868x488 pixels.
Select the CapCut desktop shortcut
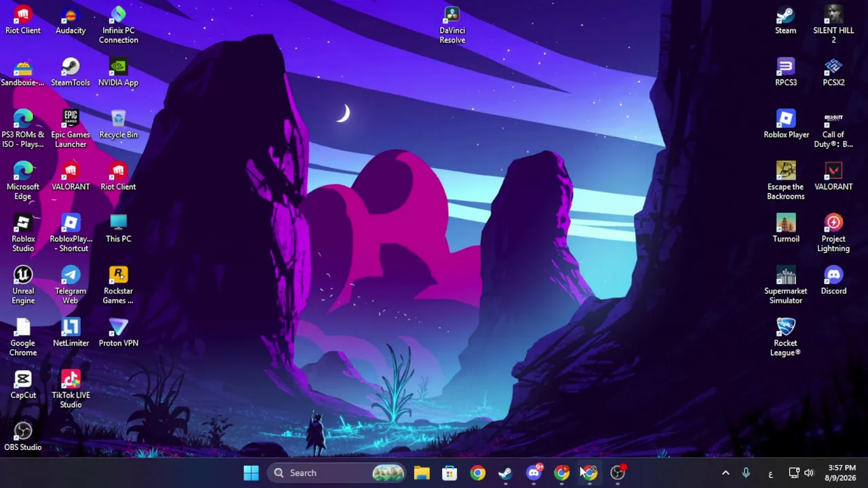[23, 385]
